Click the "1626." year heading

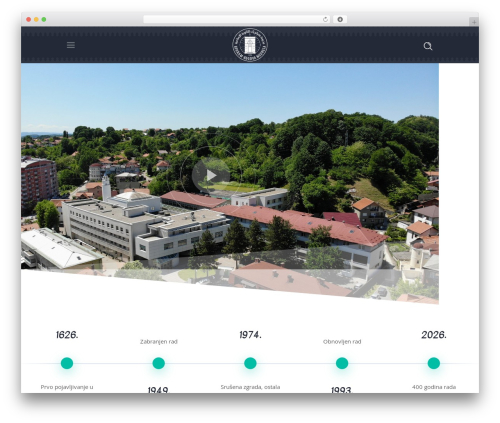67,335
